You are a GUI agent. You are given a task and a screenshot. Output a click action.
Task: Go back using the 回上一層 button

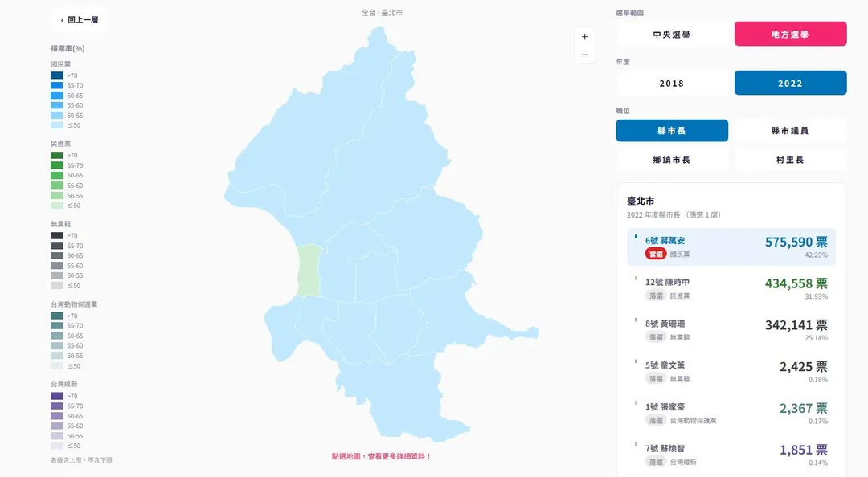(79, 20)
